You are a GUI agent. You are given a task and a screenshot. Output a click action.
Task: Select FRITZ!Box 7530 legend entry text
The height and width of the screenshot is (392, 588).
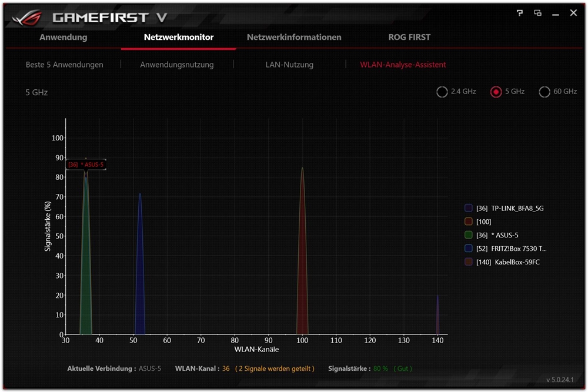point(512,249)
